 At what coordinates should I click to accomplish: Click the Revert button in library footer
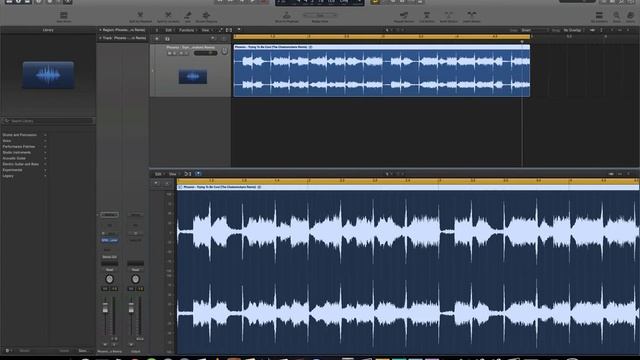pos(25,351)
